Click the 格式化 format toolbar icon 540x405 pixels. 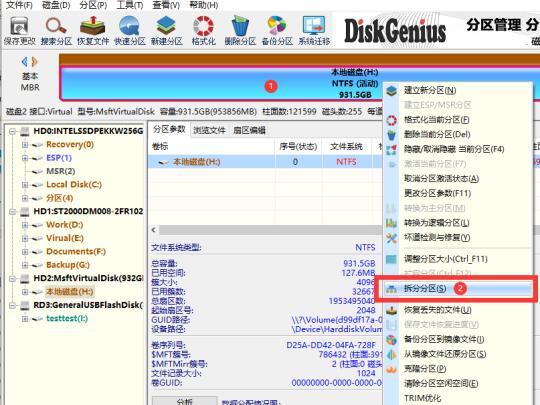(203, 31)
